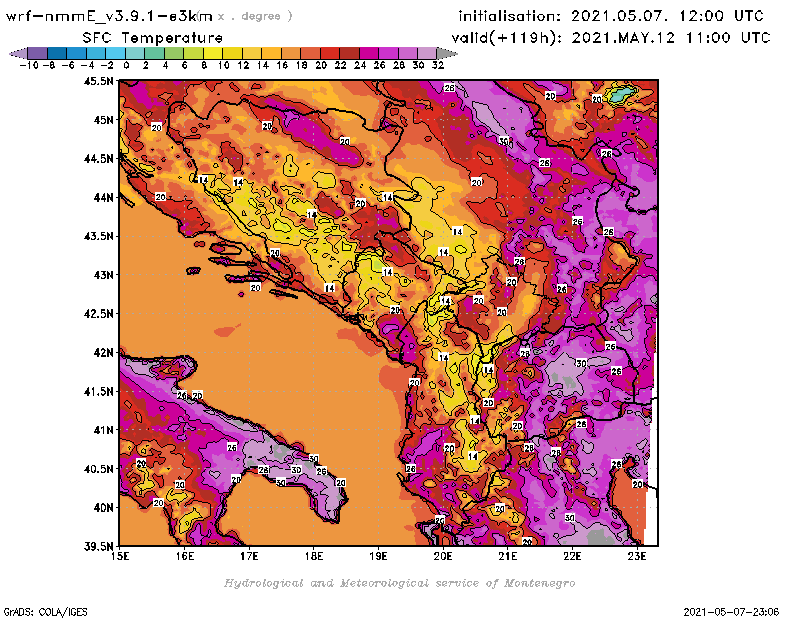Click the 17E longitude label
Image resolution: width=800 pixels, height=618 pixels.
click(249, 556)
